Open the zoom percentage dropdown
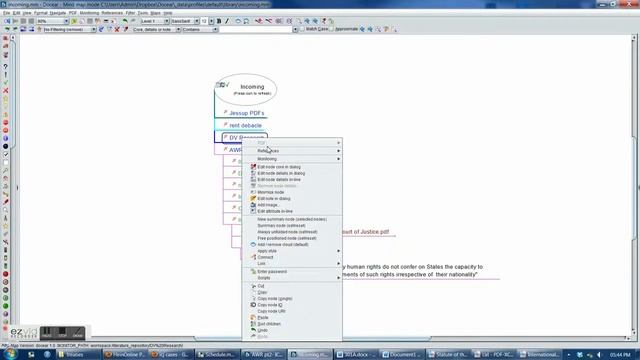Image resolution: width=640 pixels, height=360 pixels. pos(66,21)
